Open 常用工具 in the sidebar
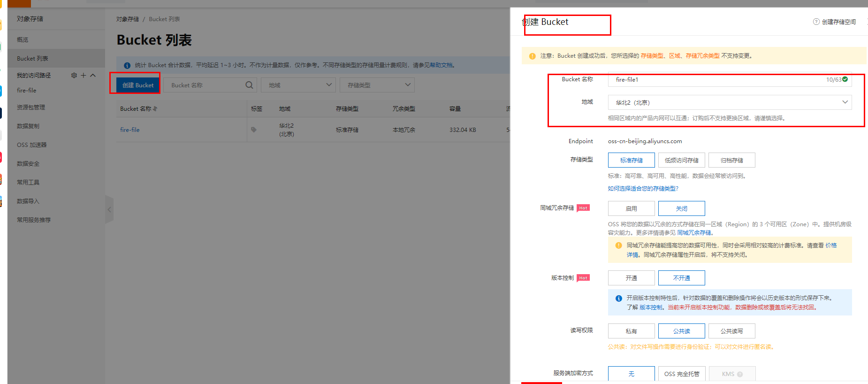 [x=28, y=182]
